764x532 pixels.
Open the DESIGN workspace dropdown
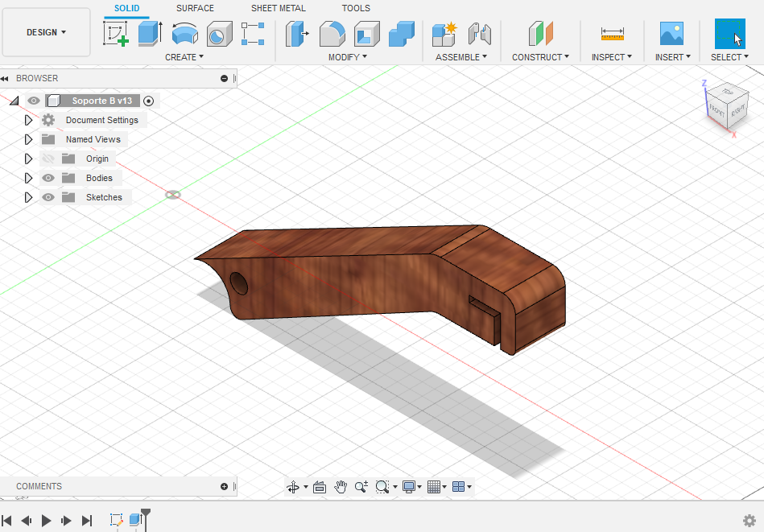tap(46, 32)
